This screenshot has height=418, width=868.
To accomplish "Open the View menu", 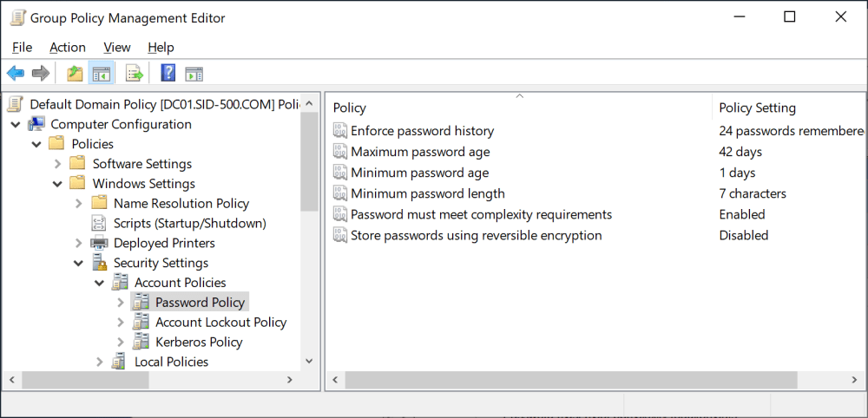I will (x=116, y=48).
